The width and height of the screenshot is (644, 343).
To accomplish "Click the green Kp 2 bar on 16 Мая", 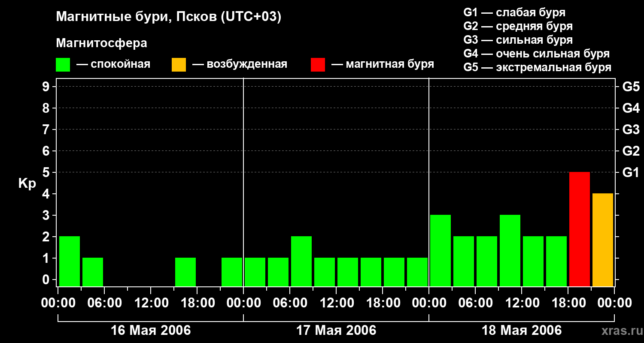I will [x=70, y=261].
